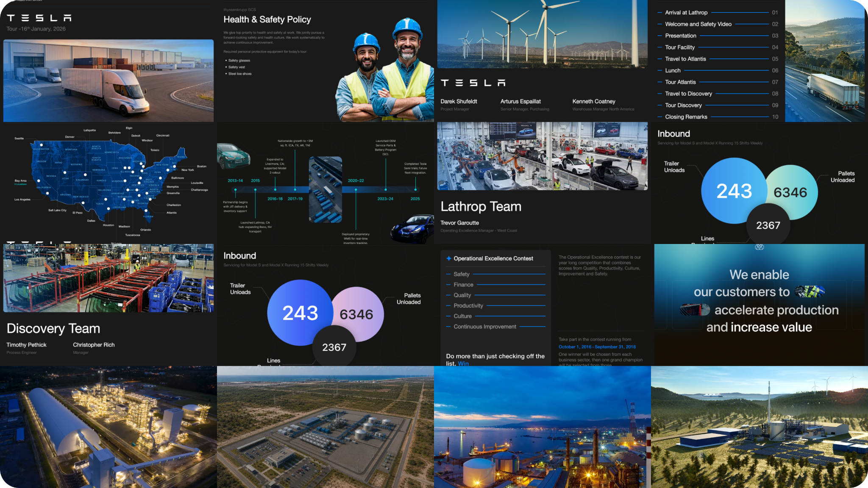
Task: Click the Finance row in the contest list
Action: pyautogui.click(x=496, y=285)
